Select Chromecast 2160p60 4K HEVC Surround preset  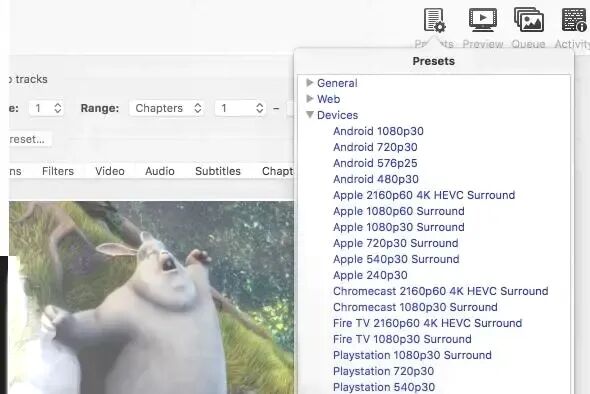click(441, 291)
